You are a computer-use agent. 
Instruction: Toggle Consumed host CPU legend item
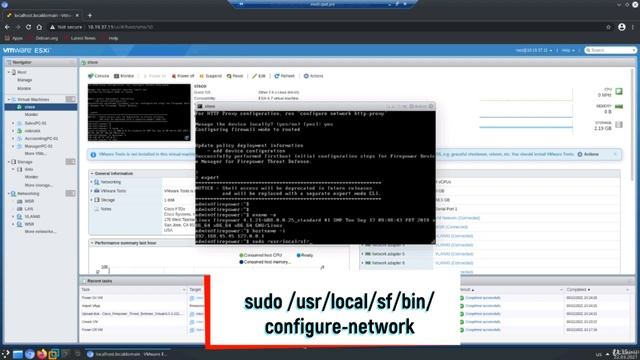pos(260,255)
